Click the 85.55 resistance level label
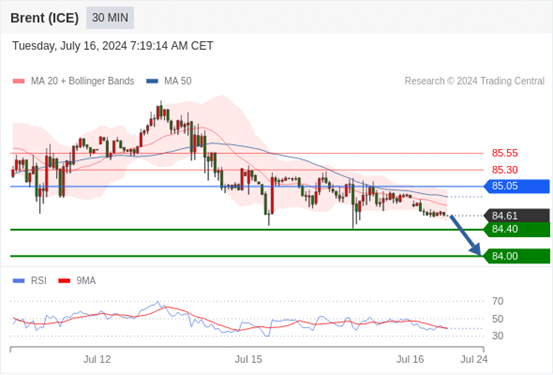Image resolution: width=553 pixels, height=375 pixels. point(505,153)
